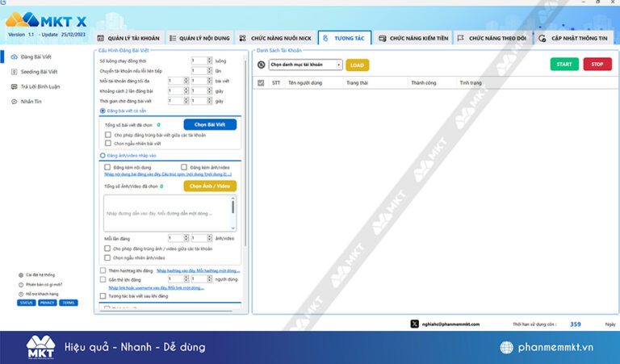Click first stepper of Thời gian chờ đăng bài viết
Image resolution: width=620 pixels, height=364 pixels.
point(186,101)
